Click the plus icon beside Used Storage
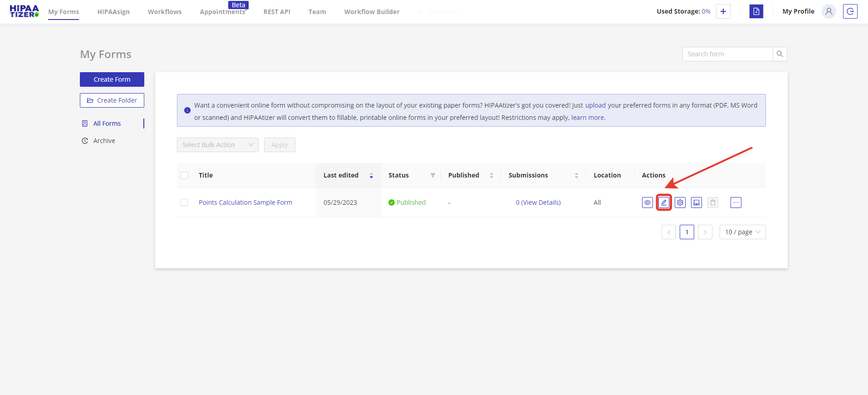Viewport: 868px width, 395px height. click(723, 11)
